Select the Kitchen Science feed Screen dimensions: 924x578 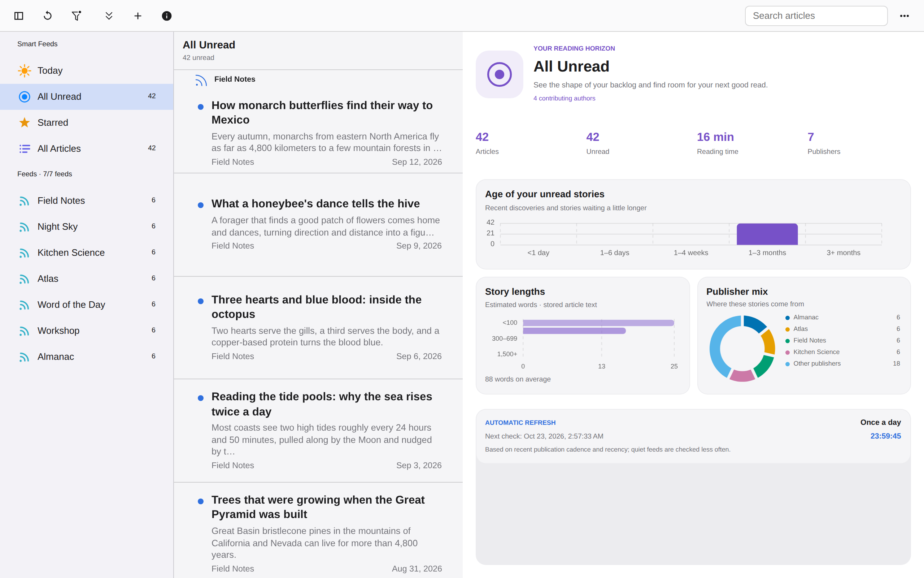(x=87, y=253)
